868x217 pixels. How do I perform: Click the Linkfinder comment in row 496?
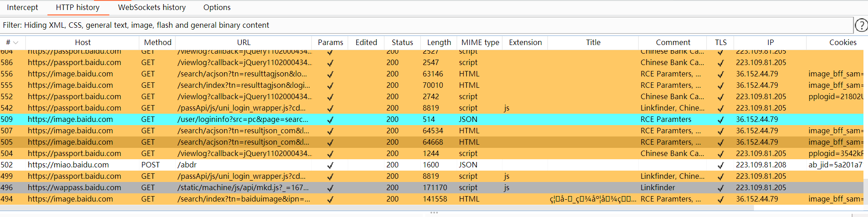658,187
